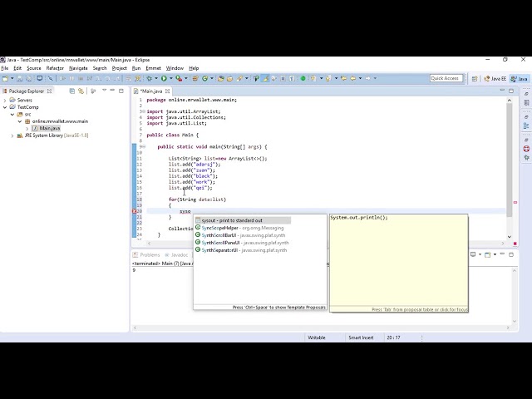Minimize the Package Explorer view
The height and width of the screenshot is (399, 532).
pyautogui.click(x=112, y=91)
